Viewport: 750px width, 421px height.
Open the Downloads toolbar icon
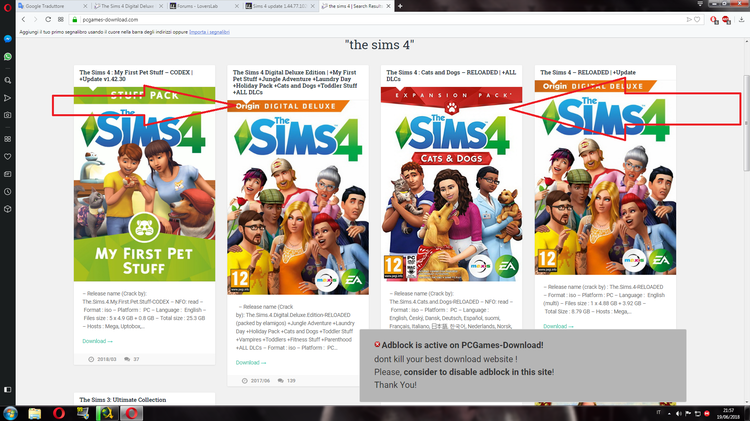pos(741,20)
